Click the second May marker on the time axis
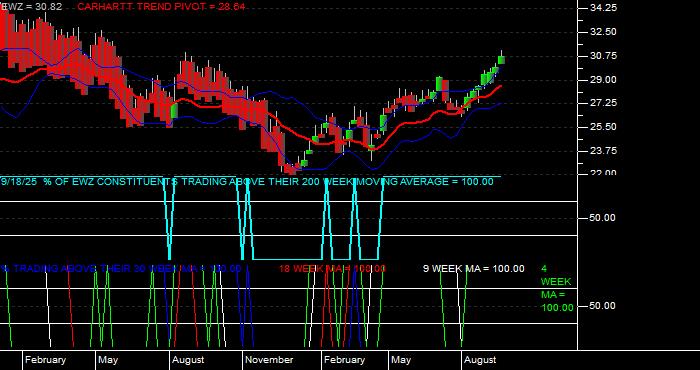Screen dimensions: 700x370 click(x=401, y=360)
